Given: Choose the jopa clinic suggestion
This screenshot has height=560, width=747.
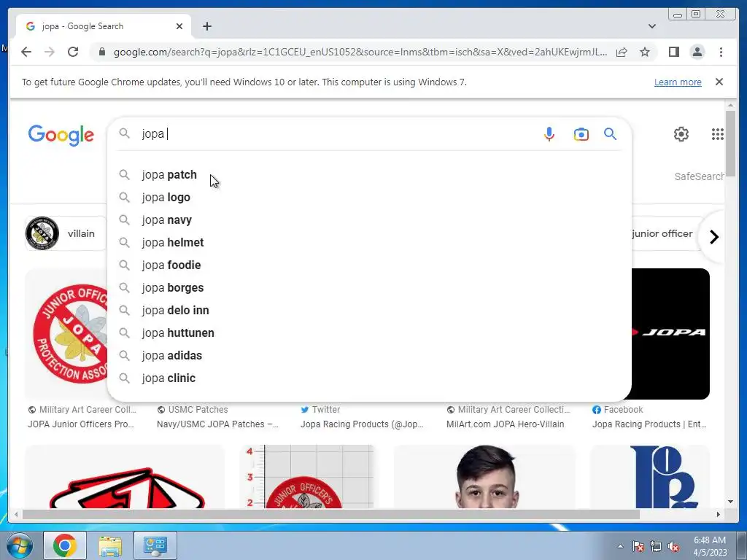Looking at the screenshot, I should pos(369,378).
